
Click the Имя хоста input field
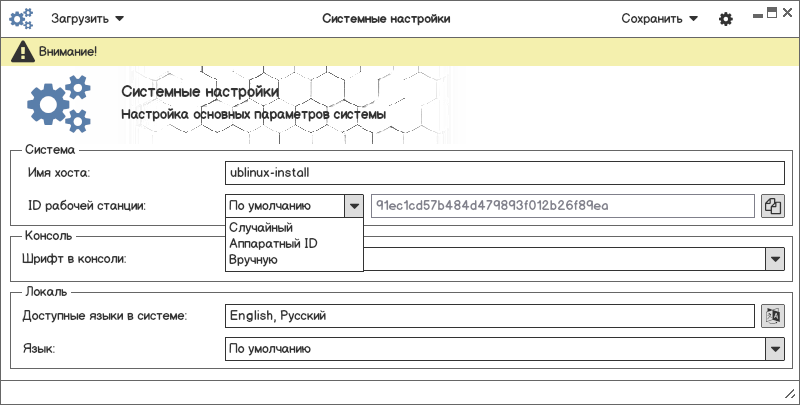click(x=505, y=173)
